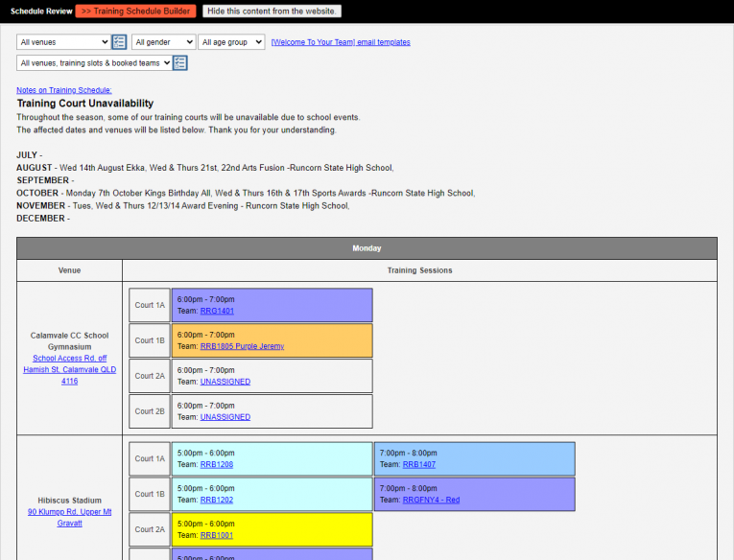Click the Hibiscus Stadium venue name
This screenshot has width=734, height=560.
coord(70,501)
